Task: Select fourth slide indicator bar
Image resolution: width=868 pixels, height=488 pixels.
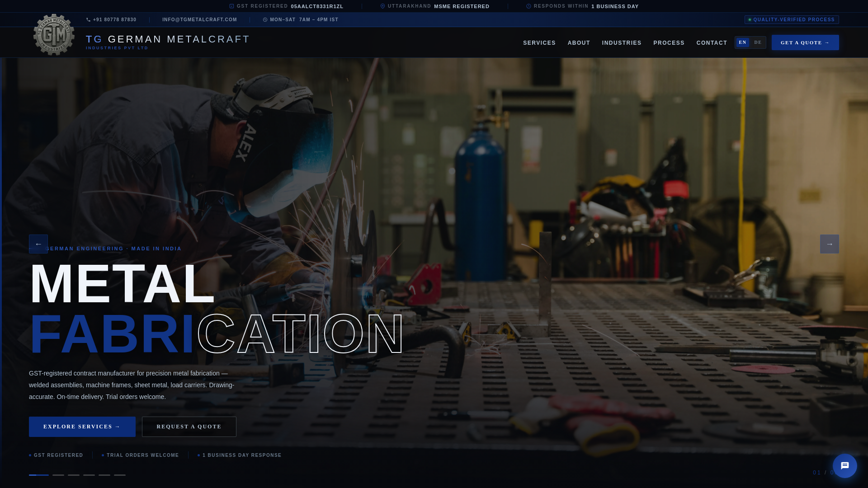Action: click(x=89, y=475)
